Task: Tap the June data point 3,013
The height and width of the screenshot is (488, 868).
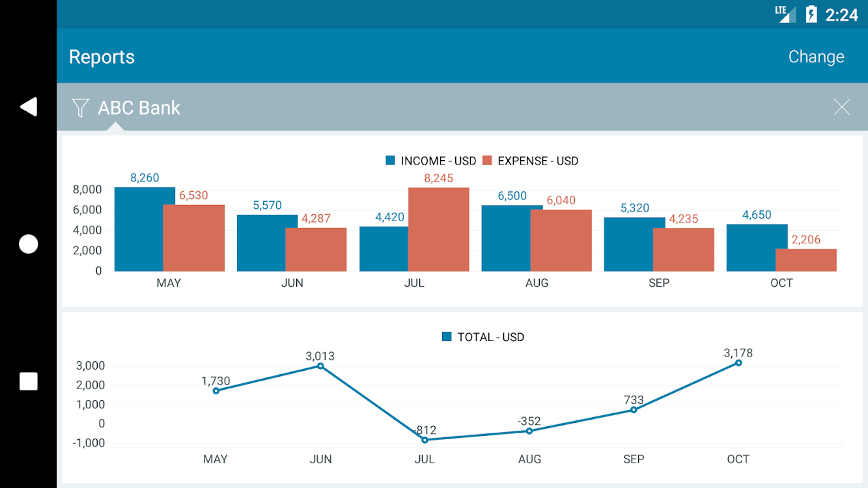Action: 320,366
